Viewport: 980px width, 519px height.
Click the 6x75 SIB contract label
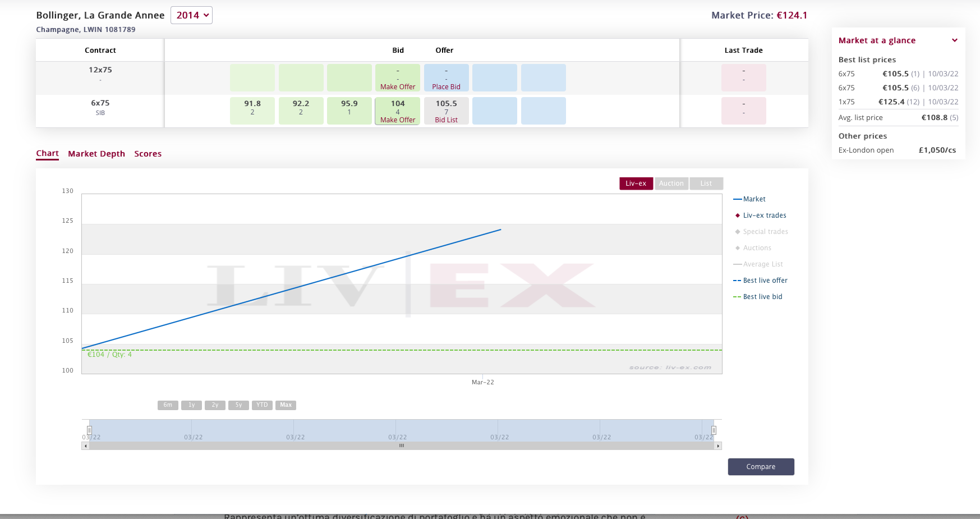coord(100,107)
